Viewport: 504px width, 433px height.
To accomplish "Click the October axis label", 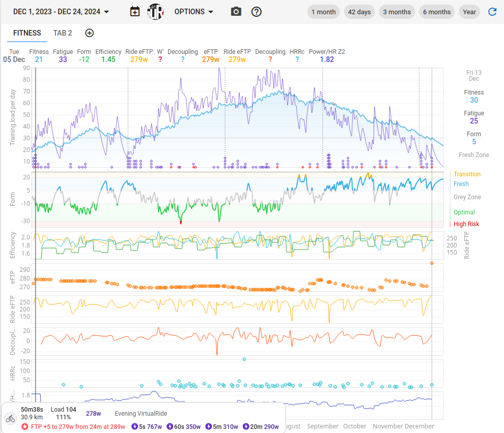I will 355,426.
